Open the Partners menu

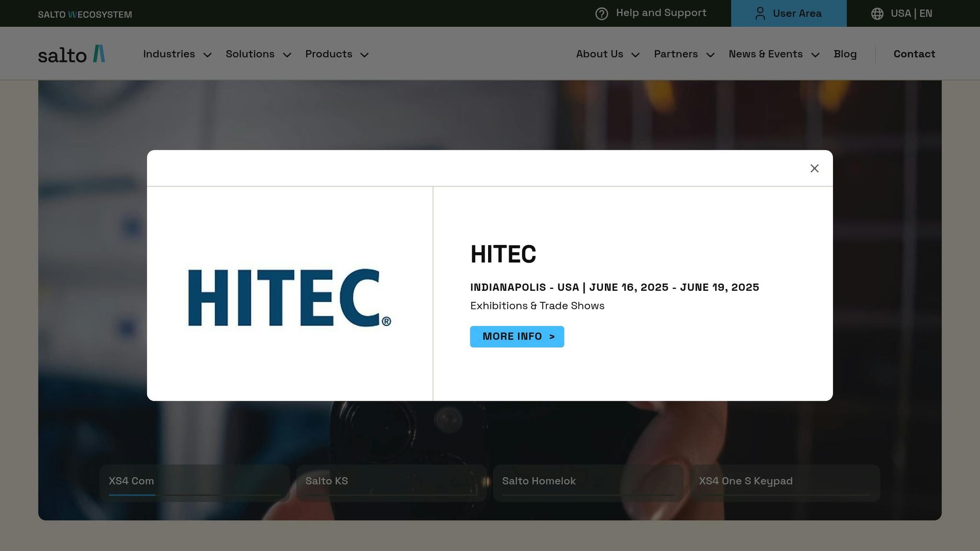(676, 54)
